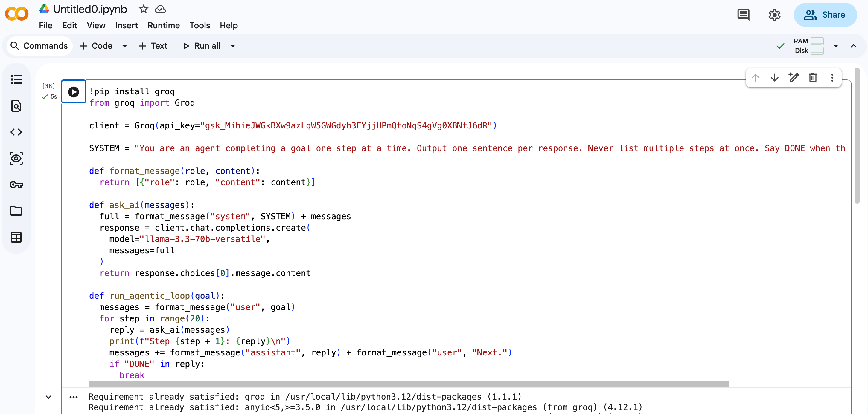The height and width of the screenshot is (414, 868).
Task: Open the Runtime menu
Action: [163, 26]
